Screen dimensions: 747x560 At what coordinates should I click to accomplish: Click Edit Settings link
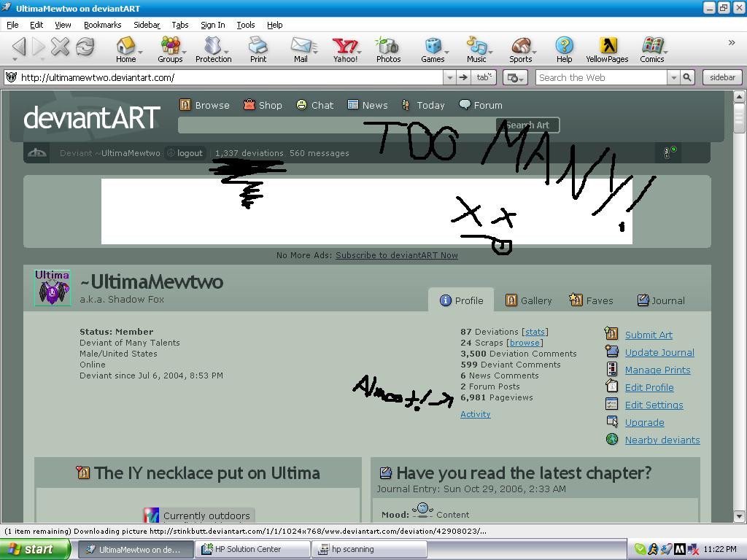654,405
